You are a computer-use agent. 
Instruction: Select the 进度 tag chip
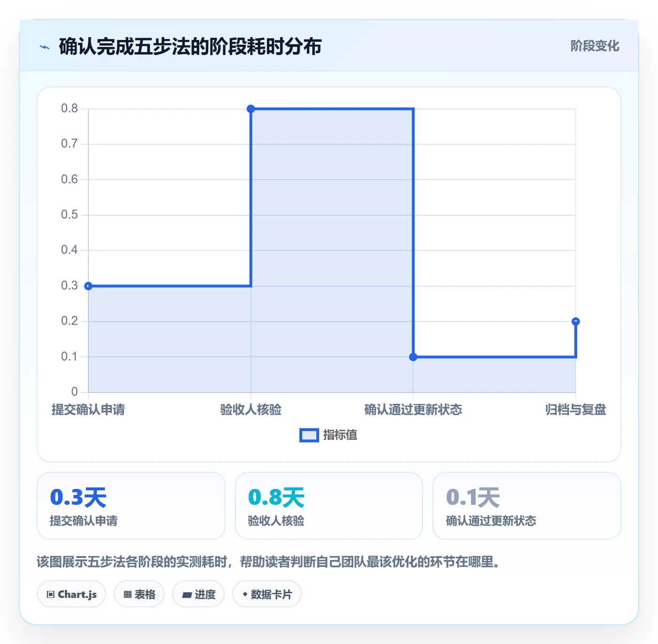[198, 594]
